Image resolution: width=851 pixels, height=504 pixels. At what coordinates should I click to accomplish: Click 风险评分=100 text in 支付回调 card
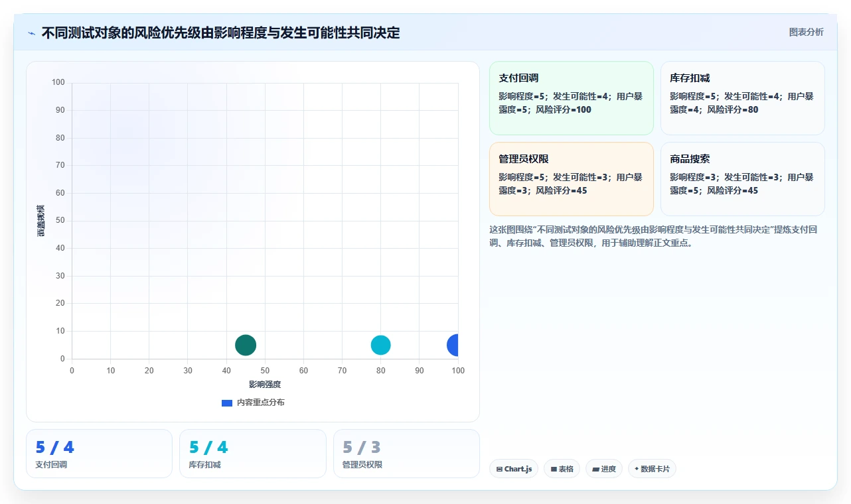pos(564,110)
